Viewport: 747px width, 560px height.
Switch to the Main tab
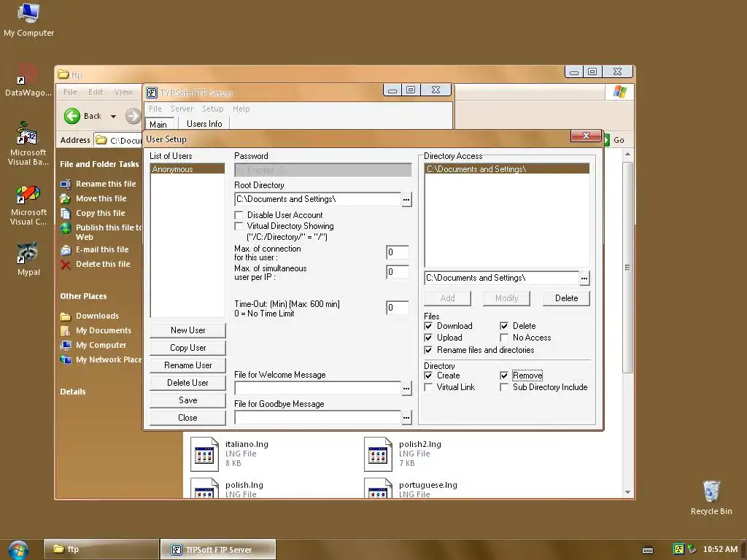pos(158,124)
